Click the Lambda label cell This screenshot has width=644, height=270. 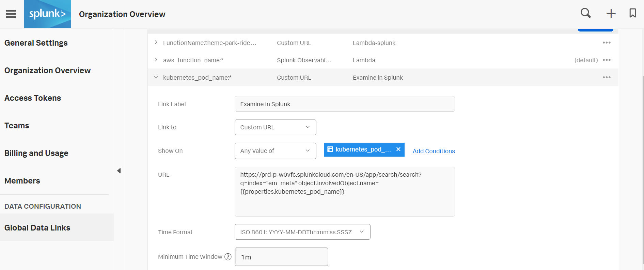[364, 60]
